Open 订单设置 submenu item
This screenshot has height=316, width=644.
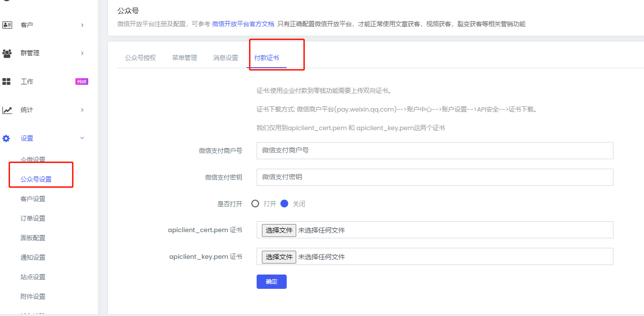coord(33,218)
